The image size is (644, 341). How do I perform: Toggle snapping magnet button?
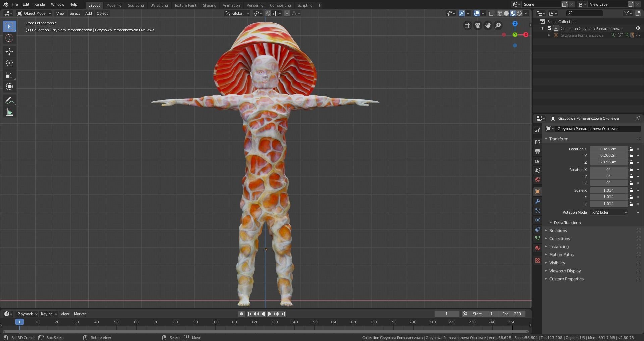268,13
